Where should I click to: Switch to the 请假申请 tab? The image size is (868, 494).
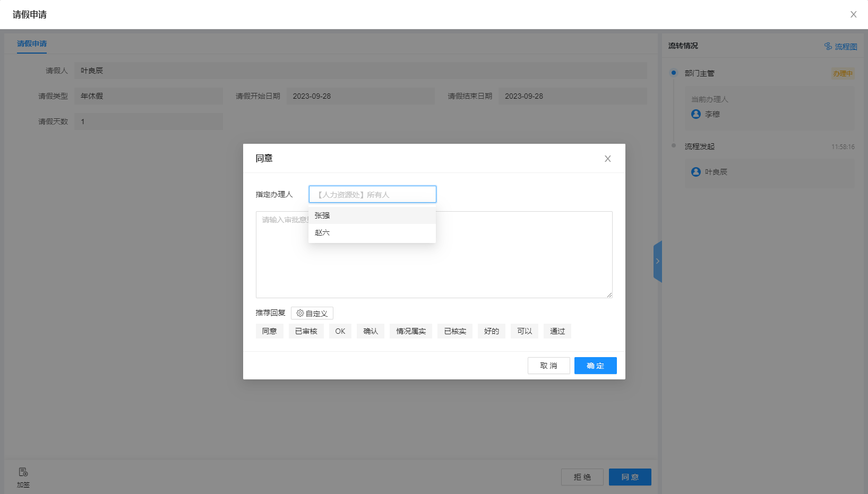(x=32, y=44)
